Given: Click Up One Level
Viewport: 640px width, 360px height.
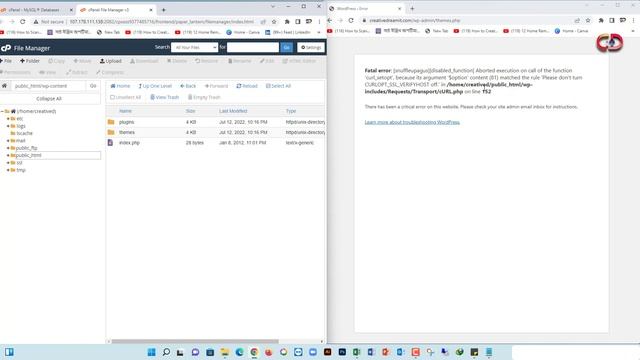Looking at the screenshot, I should 155,86.
